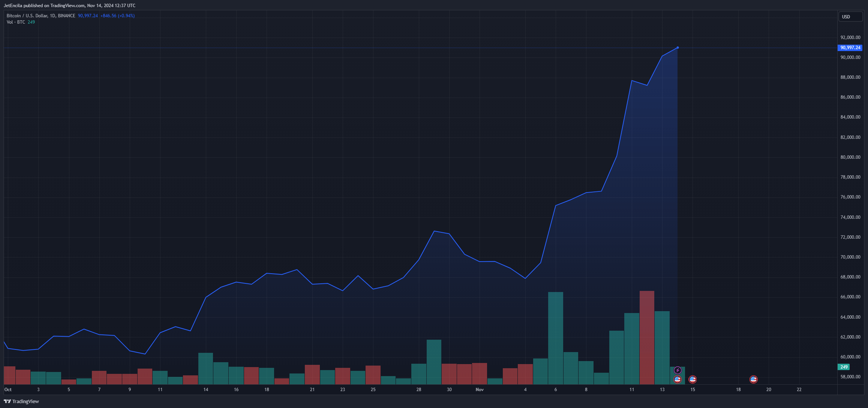Click the green volume bar on Oct 29
The image size is (868, 408).
[434, 362]
